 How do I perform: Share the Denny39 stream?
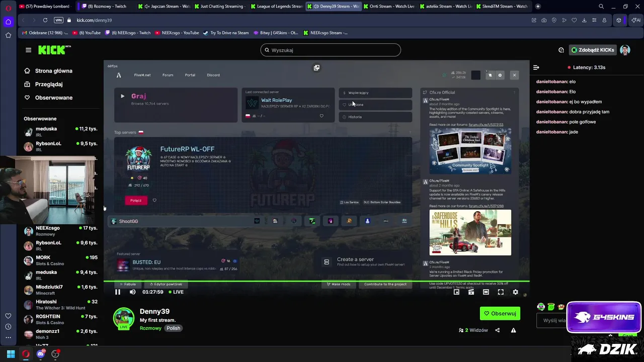(x=498, y=330)
